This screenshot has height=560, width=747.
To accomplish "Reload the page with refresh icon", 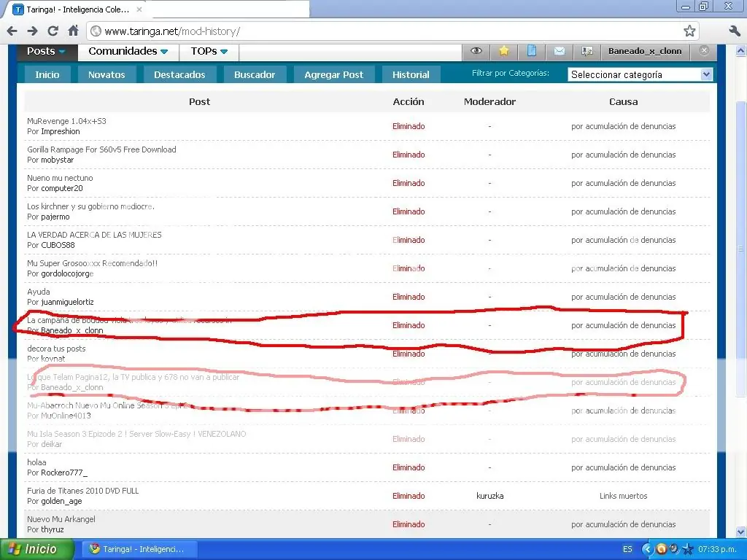I will (53, 31).
